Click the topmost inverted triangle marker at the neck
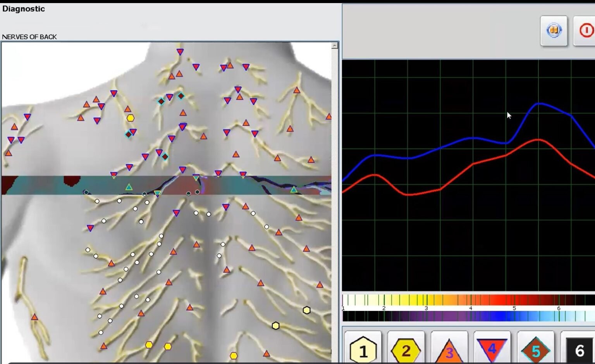Viewport: 595px width, 364px height. (180, 52)
